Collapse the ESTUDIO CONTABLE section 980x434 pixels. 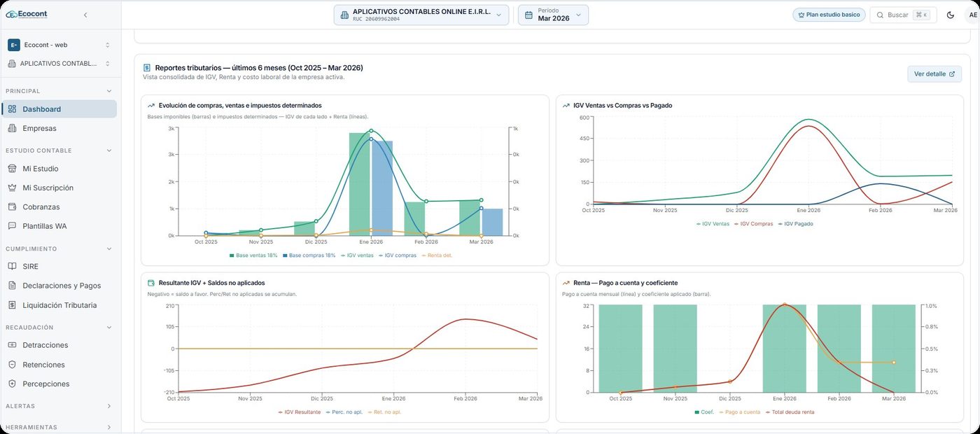[108, 150]
